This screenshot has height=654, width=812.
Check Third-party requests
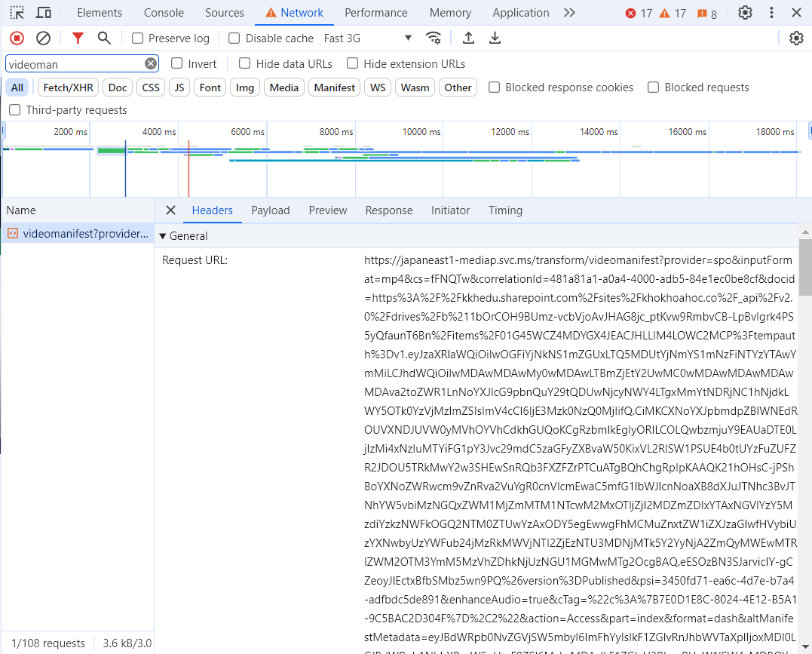15,110
